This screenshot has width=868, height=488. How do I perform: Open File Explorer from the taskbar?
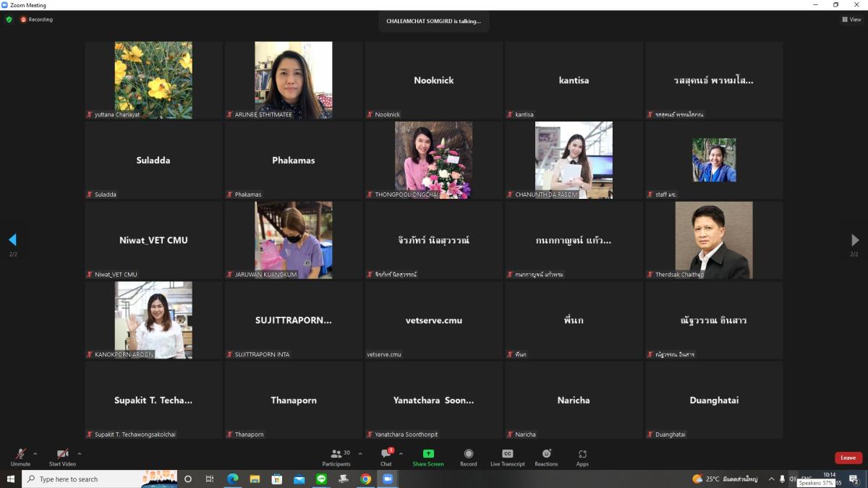tap(255, 479)
